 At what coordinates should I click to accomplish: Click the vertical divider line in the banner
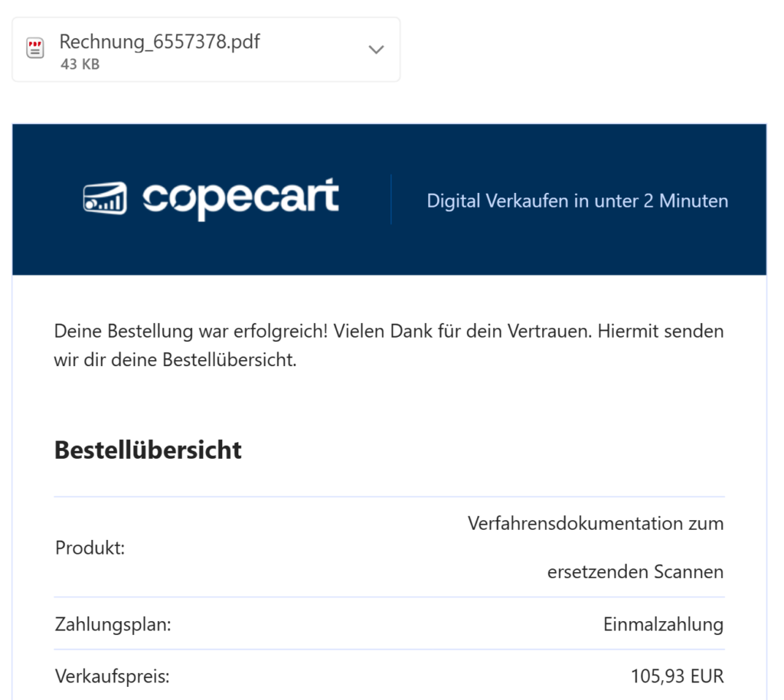click(390, 200)
